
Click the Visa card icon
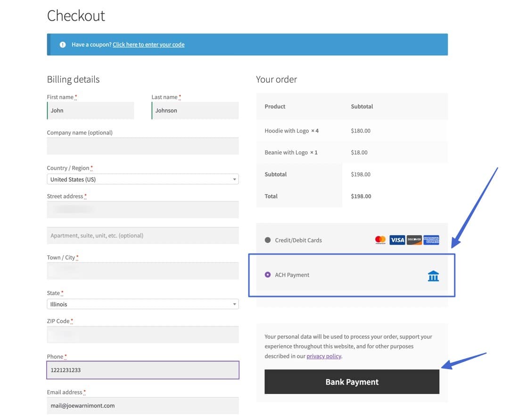(x=397, y=240)
